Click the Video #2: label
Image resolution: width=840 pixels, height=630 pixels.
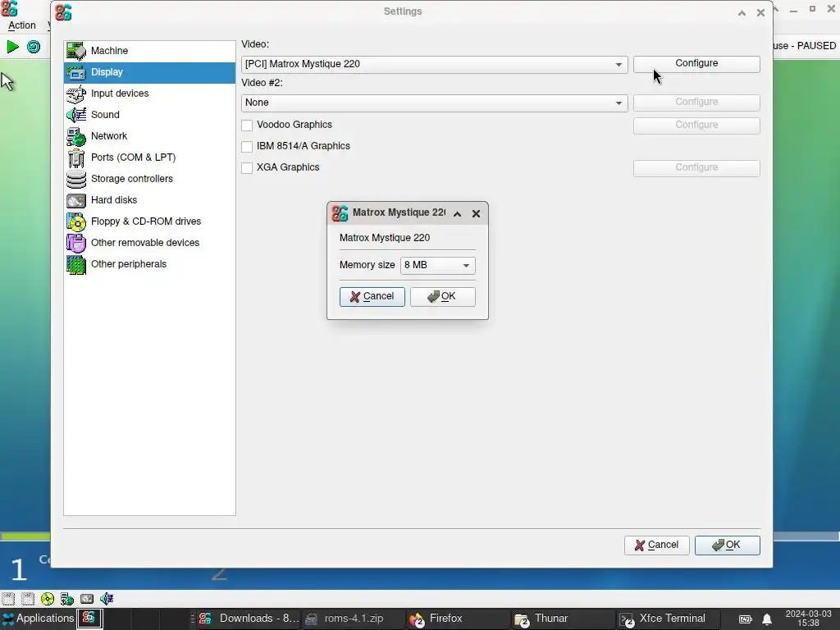[x=262, y=83]
